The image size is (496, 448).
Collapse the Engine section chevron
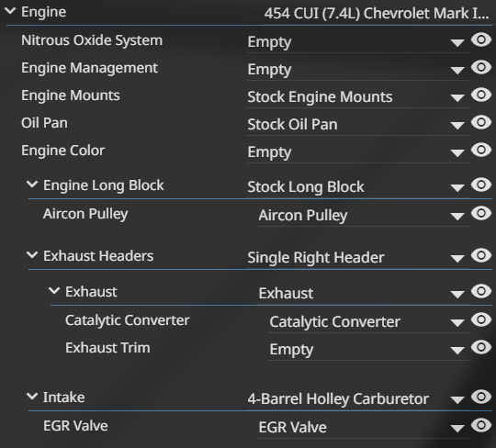[x=10, y=11]
